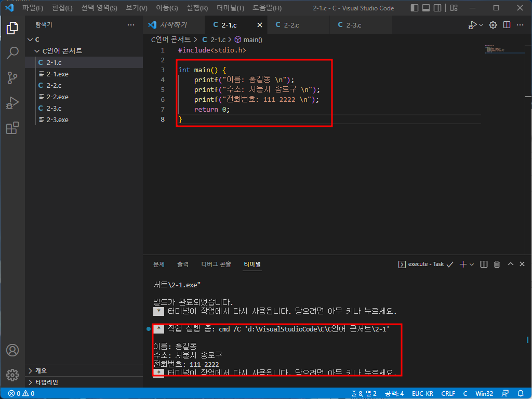
Task: Open 2-3.c in file explorer
Action: 84,109
